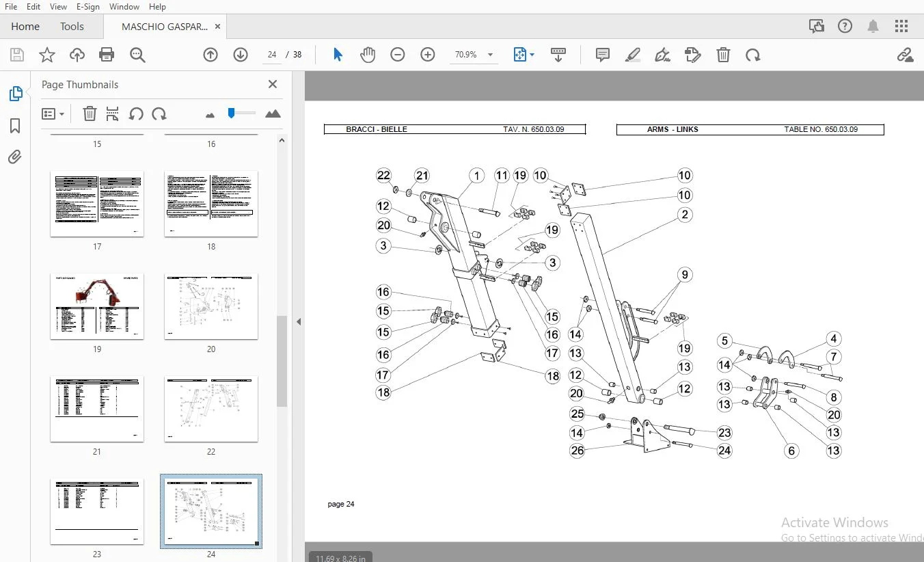This screenshot has height=562, width=924.
Task: Switch to the Tools tab
Action: click(x=72, y=27)
